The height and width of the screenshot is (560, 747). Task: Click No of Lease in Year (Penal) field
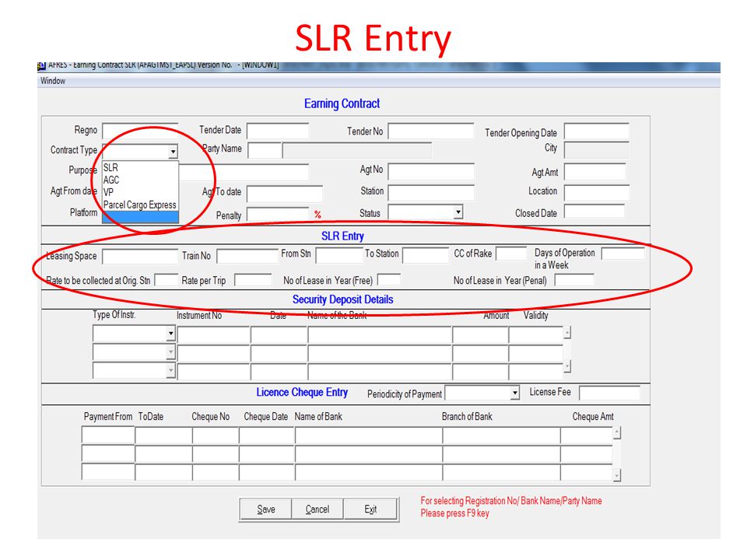pos(574,280)
